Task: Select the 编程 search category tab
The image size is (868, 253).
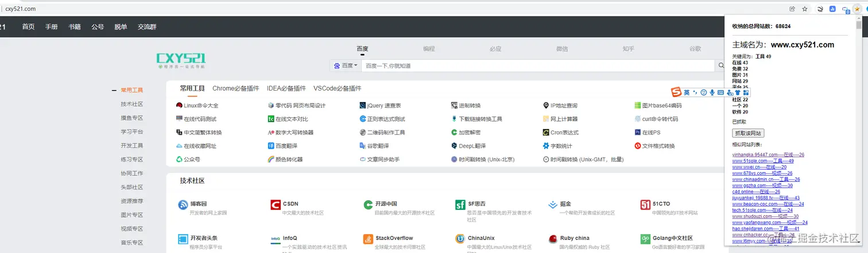Action: click(429, 49)
